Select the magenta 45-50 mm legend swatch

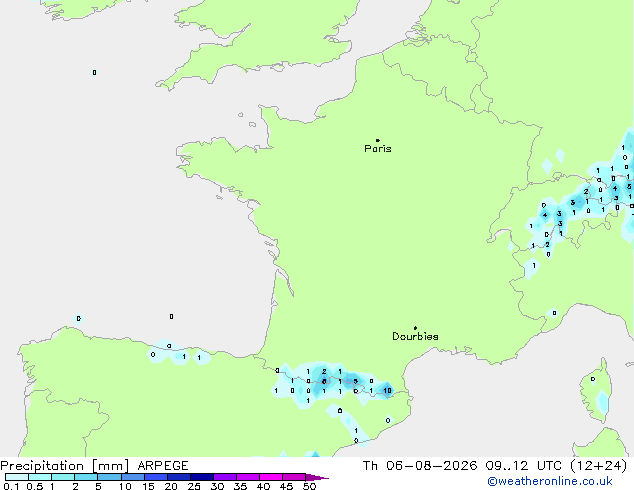(x=294, y=477)
